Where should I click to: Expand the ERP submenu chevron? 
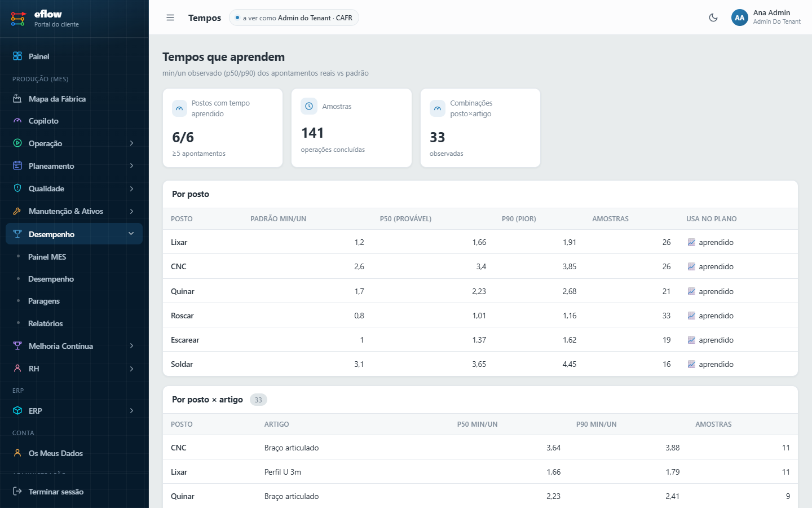pyautogui.click(x=131, y=411)
